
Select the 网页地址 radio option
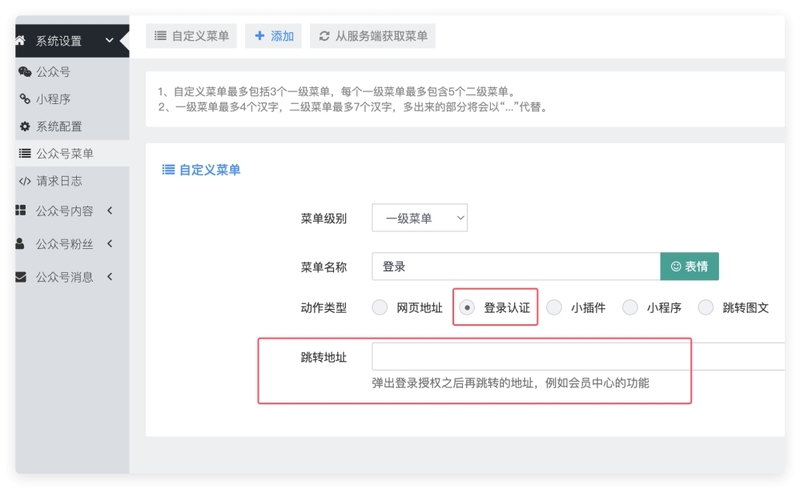380,308
